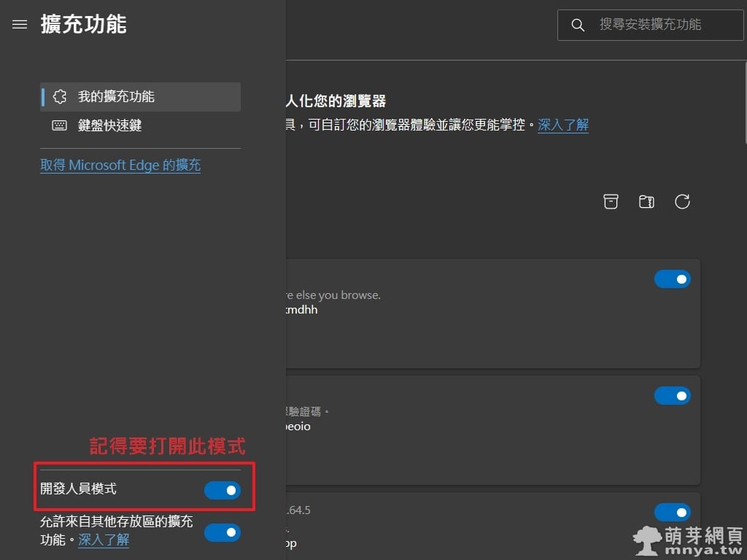Viewport: 747px width, 560px height.
Task: Open the hamburger navigation menu
Action: tap(20, 25)
